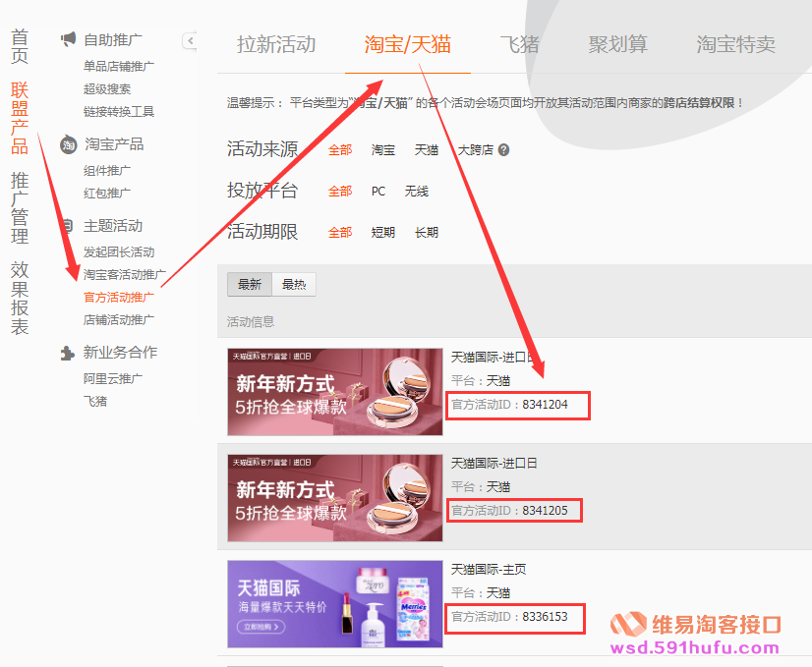The image size is (812, 667).
Task: Click 官方活动ID：8341205 text
Action: (x=509, y=511)
